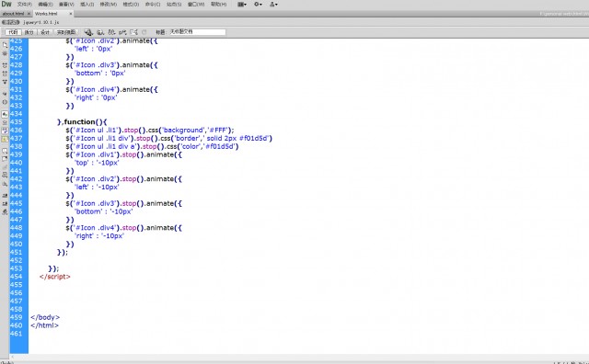The height and width of the screenshot is (364, 589).
Task: Open the Layout dropdown in menu bar
Action: (x=242, y=5)
